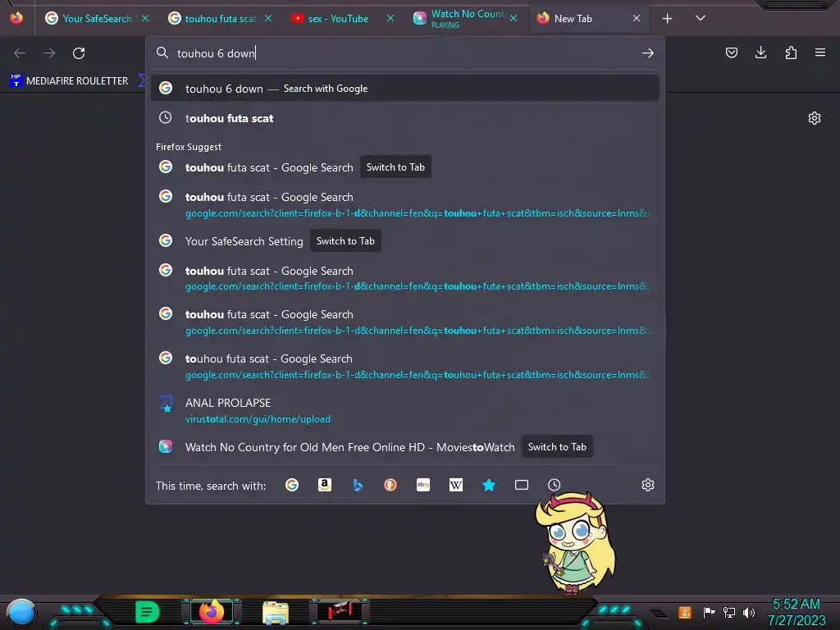
Task: Open File Explorer from the taskbar
Action: pyautogui.click(x=276, y=612)
